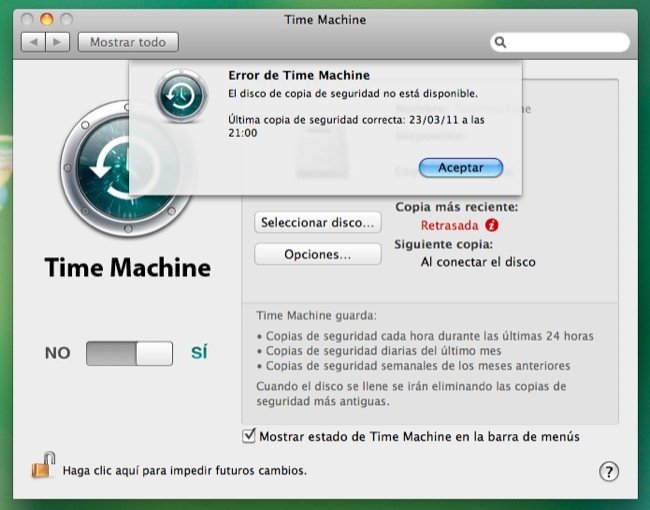Image resolution: width=650 pixels, height=510 pixels.
Task: Click the magnifying glass search icon
Action: pos(502,42)
